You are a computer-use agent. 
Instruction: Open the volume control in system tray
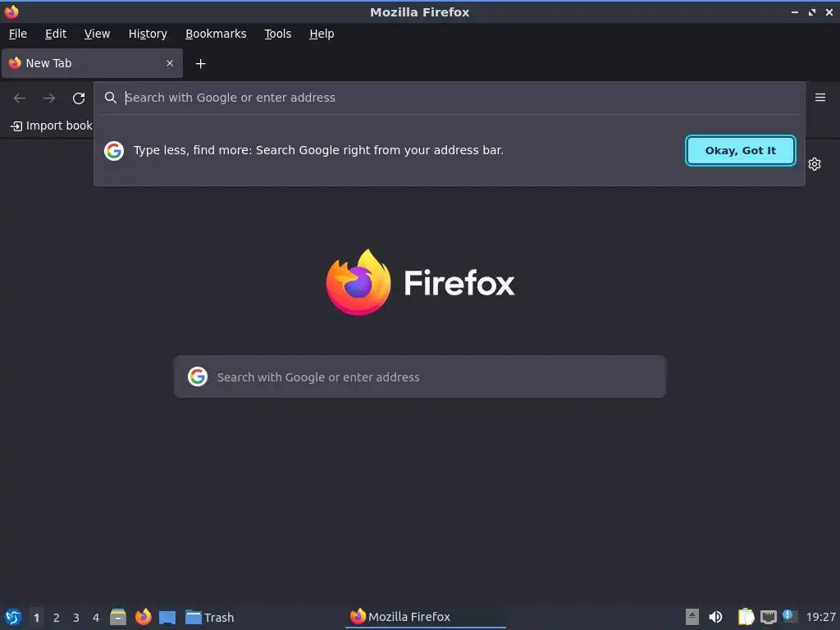pos(715,617)
